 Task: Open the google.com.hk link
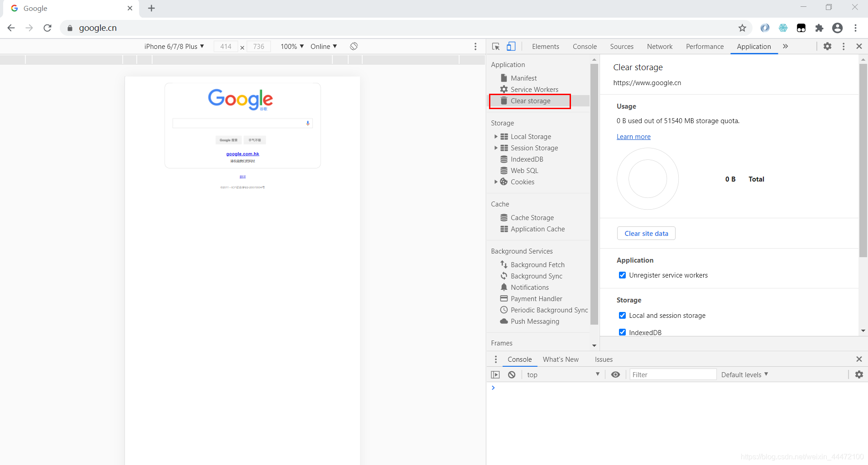[243, 154]
